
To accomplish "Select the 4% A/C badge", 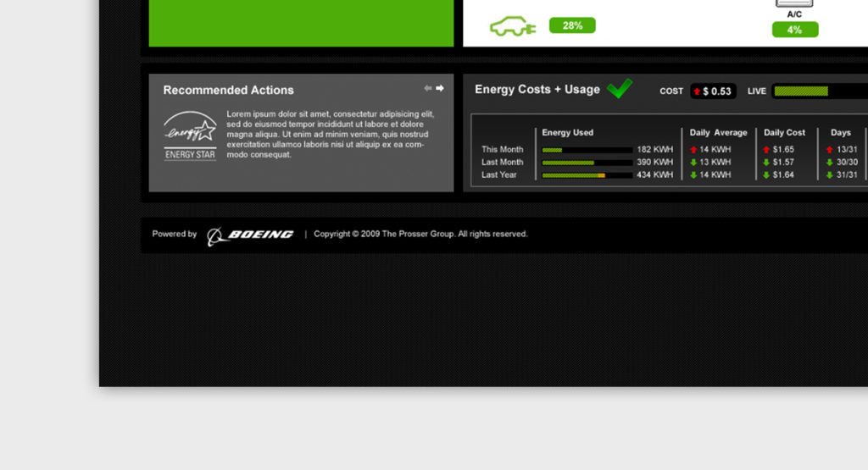I will click(794, 30).
